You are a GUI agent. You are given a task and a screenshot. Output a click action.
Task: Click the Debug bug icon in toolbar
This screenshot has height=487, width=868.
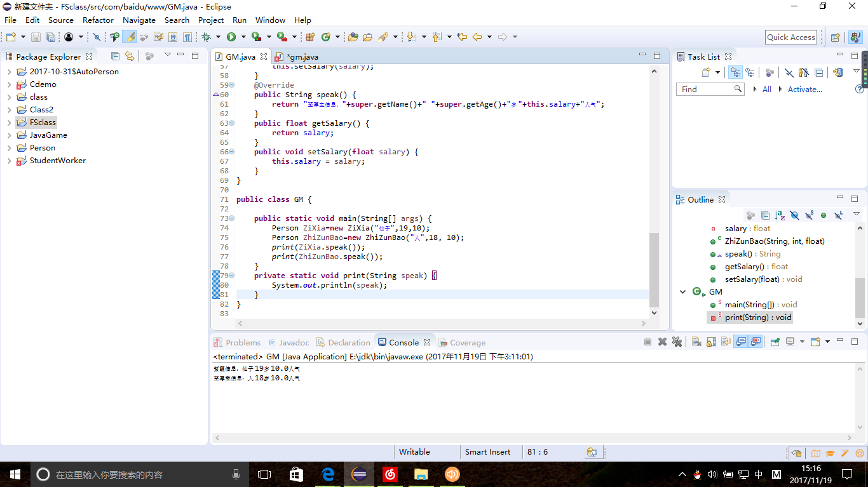coord(206,37)
